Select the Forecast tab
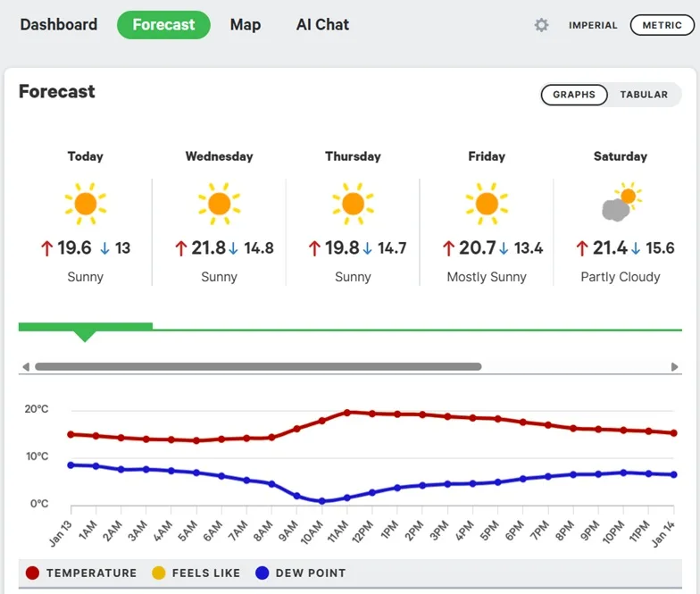Image resolution: width=700 pixels, height=594 pixels. point(163,25)
